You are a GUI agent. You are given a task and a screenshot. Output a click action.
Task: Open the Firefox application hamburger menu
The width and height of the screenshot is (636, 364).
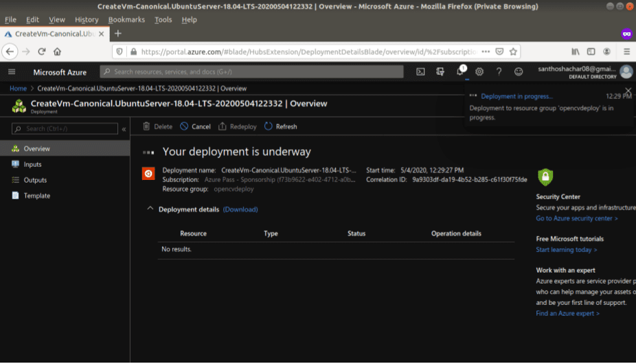coord(626,52)
